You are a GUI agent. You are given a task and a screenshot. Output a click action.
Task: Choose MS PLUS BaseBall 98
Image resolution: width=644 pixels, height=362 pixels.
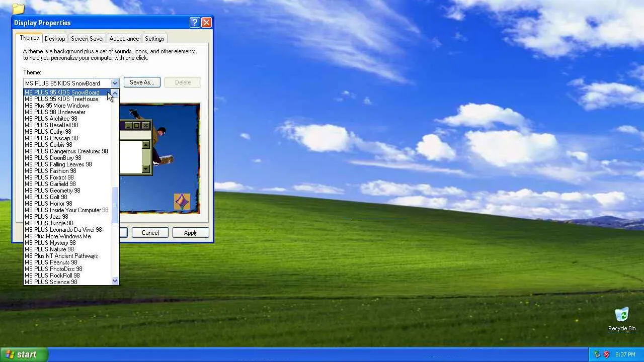coord(67,125)
